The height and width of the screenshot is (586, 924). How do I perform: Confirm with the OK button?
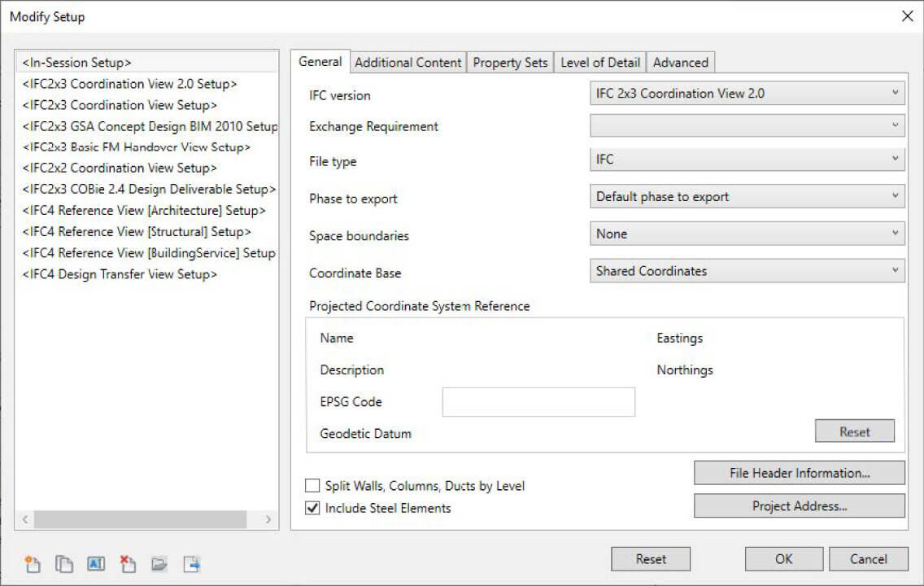(x=784, y=559)
